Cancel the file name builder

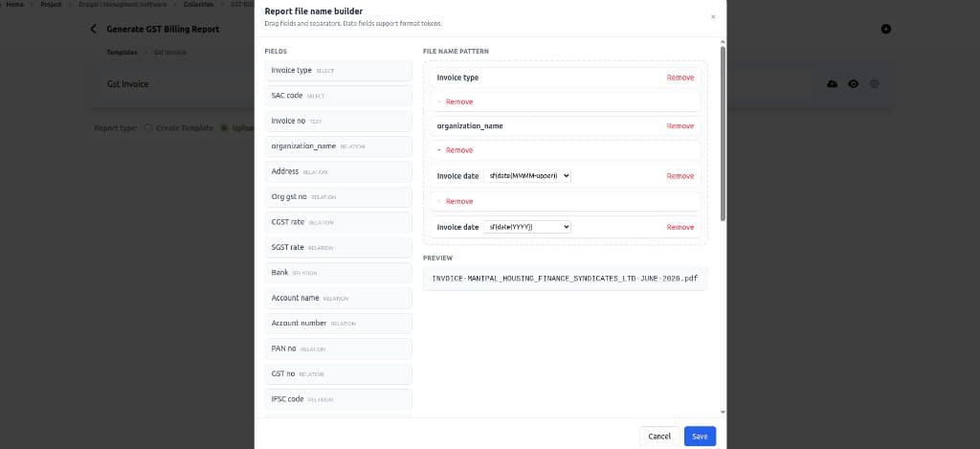tap(659, 436)
